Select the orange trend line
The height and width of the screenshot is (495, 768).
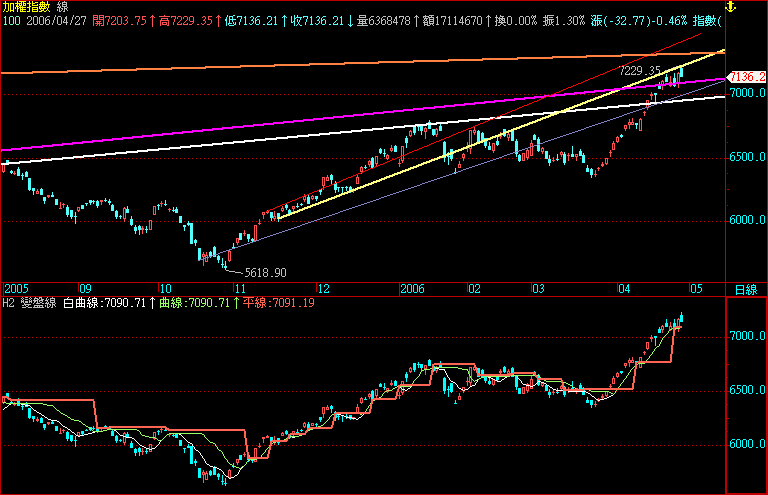(362, 63)
